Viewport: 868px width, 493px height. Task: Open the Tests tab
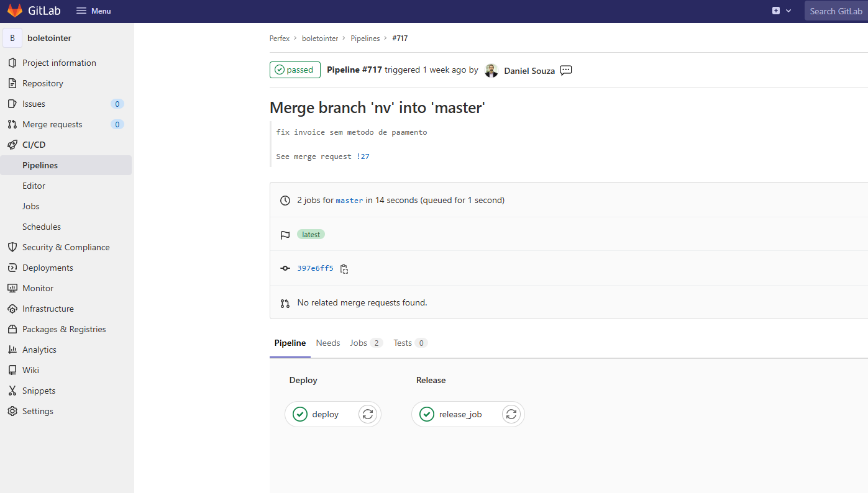(410, 343)
